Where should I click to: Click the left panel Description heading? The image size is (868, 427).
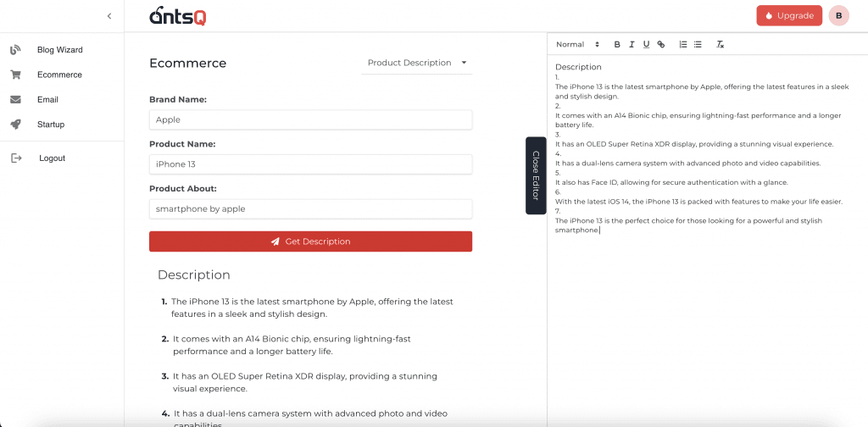pyautogui.click(x=194, y=274)
